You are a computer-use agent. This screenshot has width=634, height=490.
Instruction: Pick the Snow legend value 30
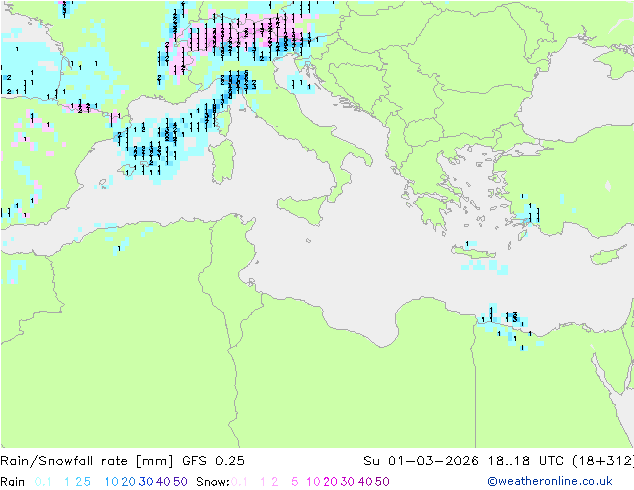click(348, 482)
